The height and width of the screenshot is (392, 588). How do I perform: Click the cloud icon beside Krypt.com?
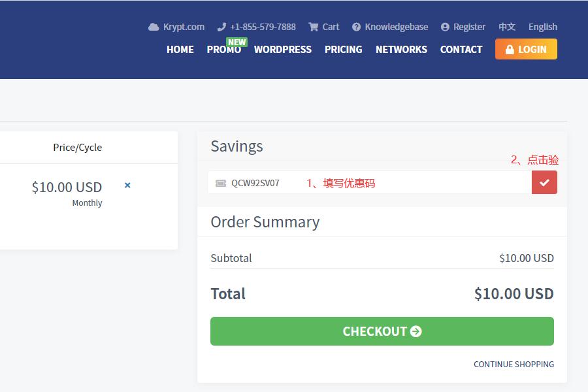[x=154, y=27]
